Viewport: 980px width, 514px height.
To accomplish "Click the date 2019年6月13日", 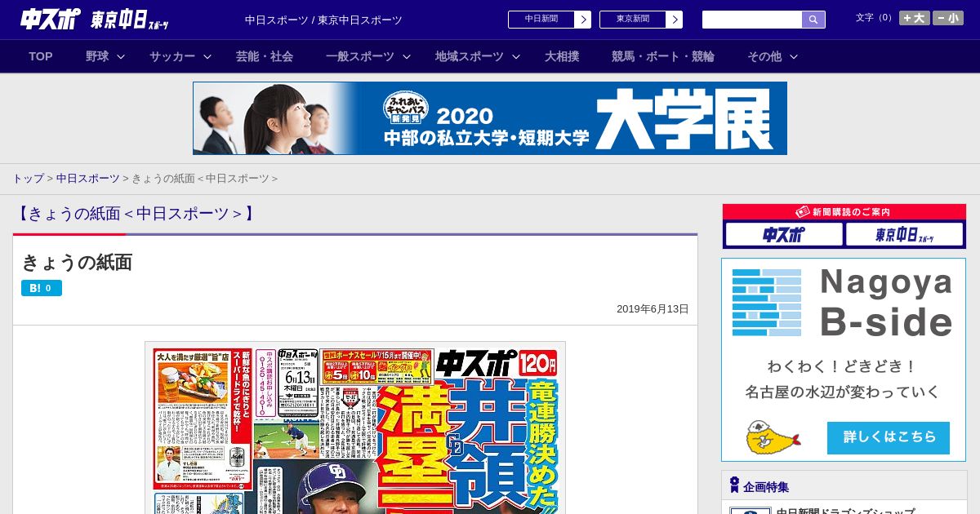I will pos(653,309).
